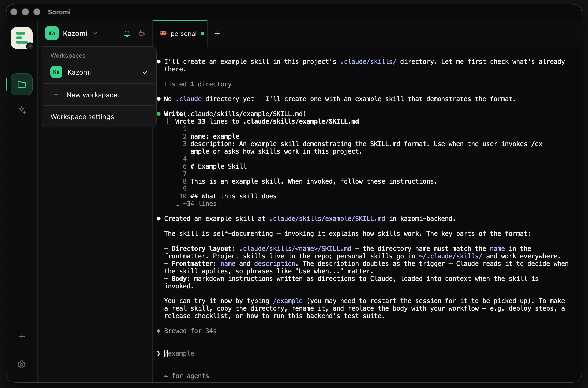Click the Write(.claude/skills/example/SKILL.md) line
Image resolution: width=588 pixels, height=388 pixels.
pyautogui.click(x=235, y=114)
